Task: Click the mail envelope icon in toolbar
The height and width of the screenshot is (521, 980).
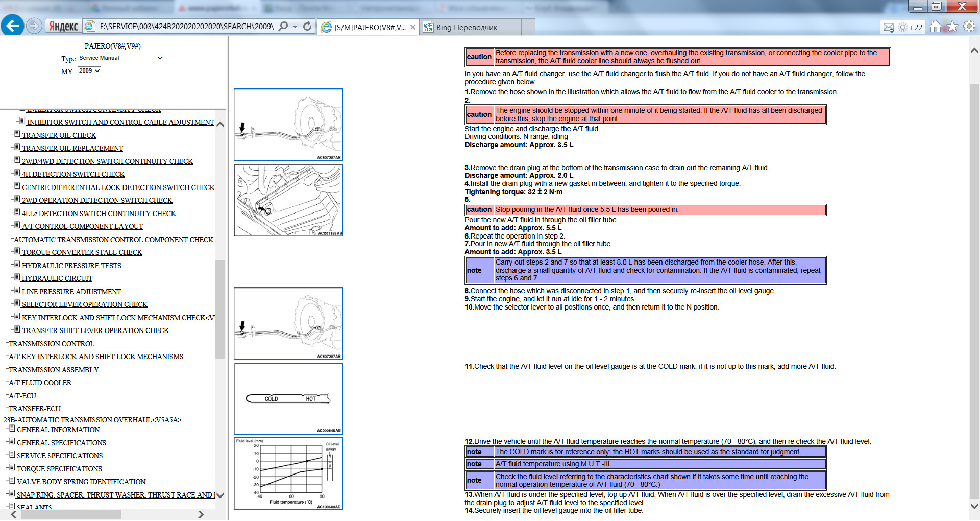Action: click(x=889, y=27)
